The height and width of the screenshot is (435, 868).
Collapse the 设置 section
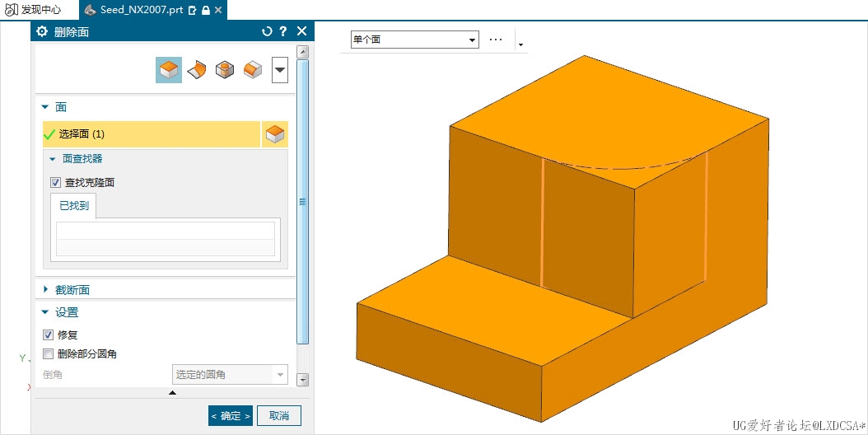45,312
